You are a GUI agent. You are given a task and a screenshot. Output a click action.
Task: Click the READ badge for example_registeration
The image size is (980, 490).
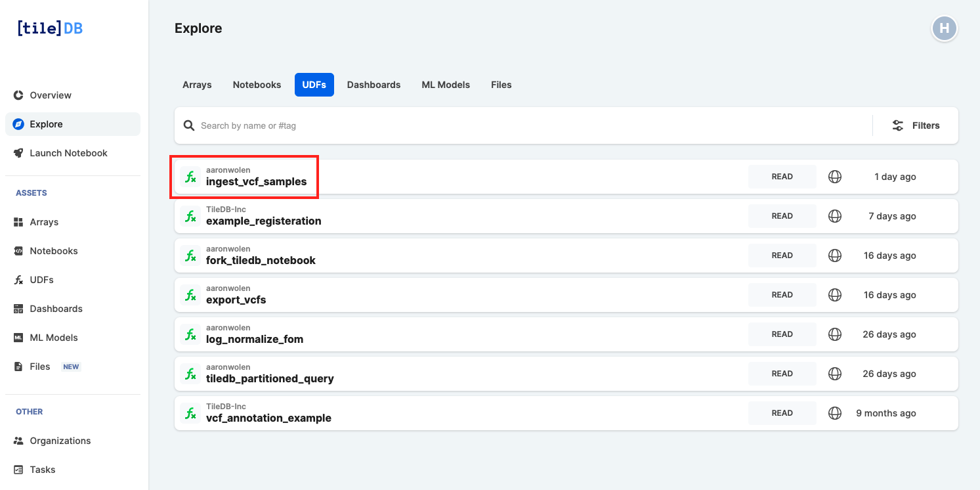(x=782, y=216)
